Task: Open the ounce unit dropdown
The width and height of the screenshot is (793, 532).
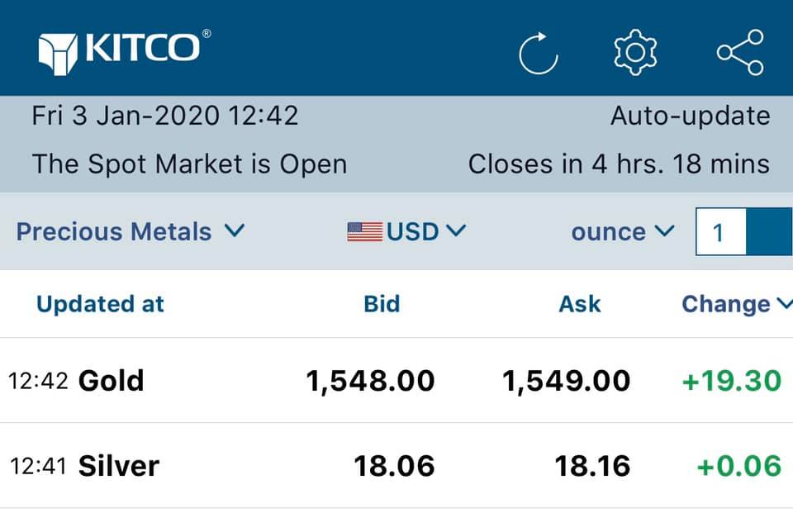Action: click(x=623, y=232)
